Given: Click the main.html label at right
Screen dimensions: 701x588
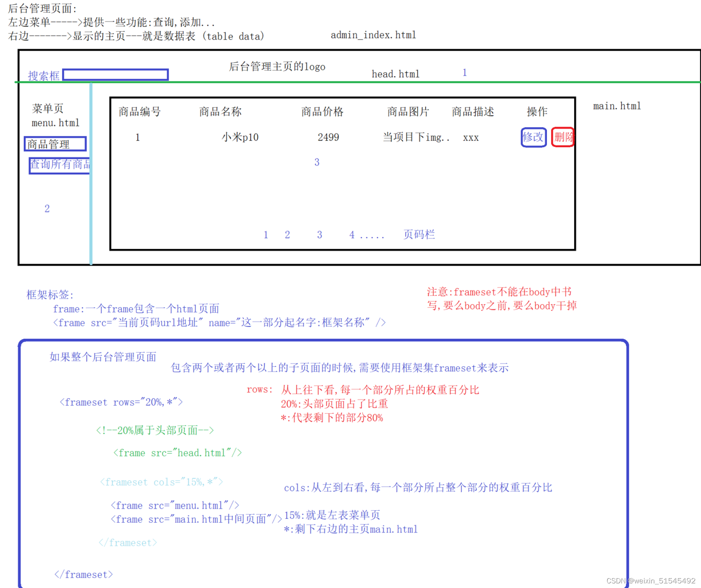Looking at the screenshot, I should pos(617,106).
